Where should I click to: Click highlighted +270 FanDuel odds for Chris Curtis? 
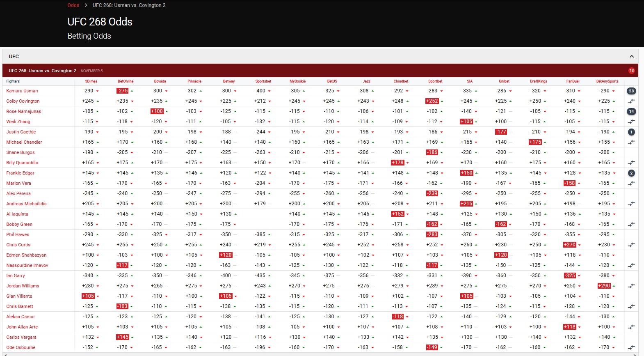(x=570, y=245)
